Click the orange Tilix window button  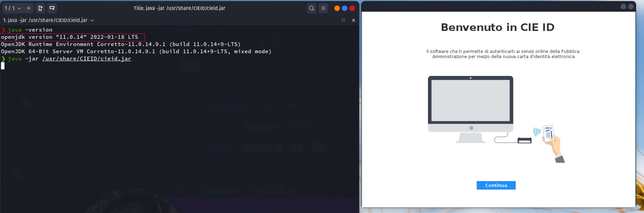(x=337, y=8)
